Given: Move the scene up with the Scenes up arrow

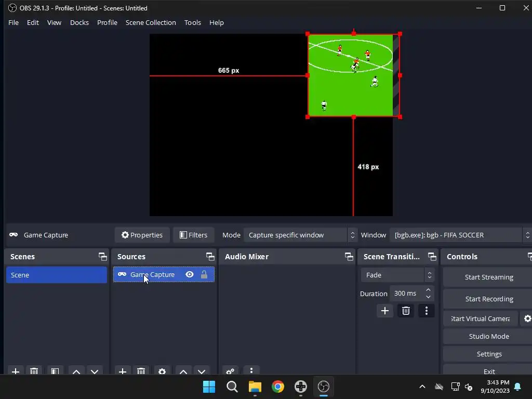Looking at the screenshot, I should click(76, 371).
